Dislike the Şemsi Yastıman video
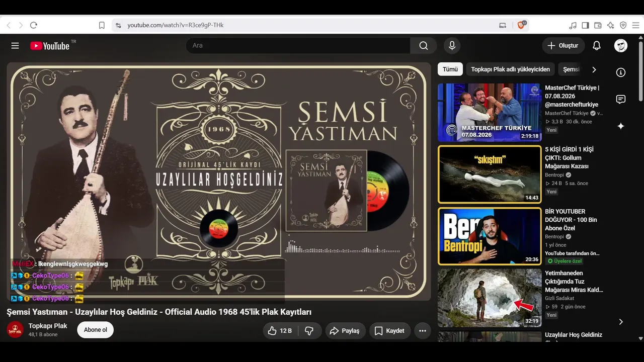 [310, 331]
